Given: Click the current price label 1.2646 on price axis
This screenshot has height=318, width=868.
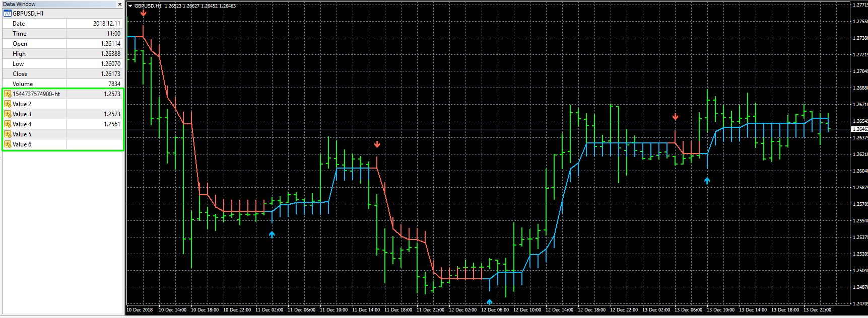Looking at the screenshot, I should [859, 129].
